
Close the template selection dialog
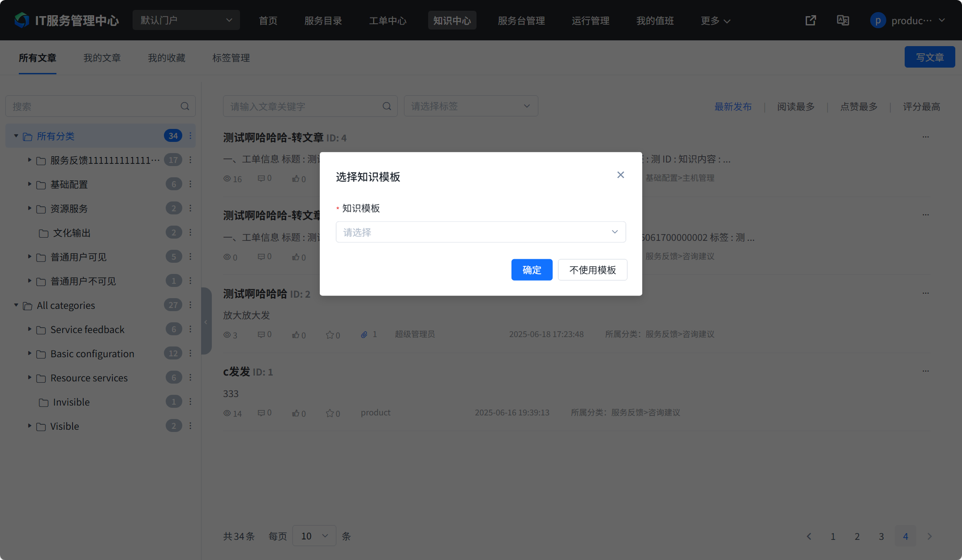[620, 175]
